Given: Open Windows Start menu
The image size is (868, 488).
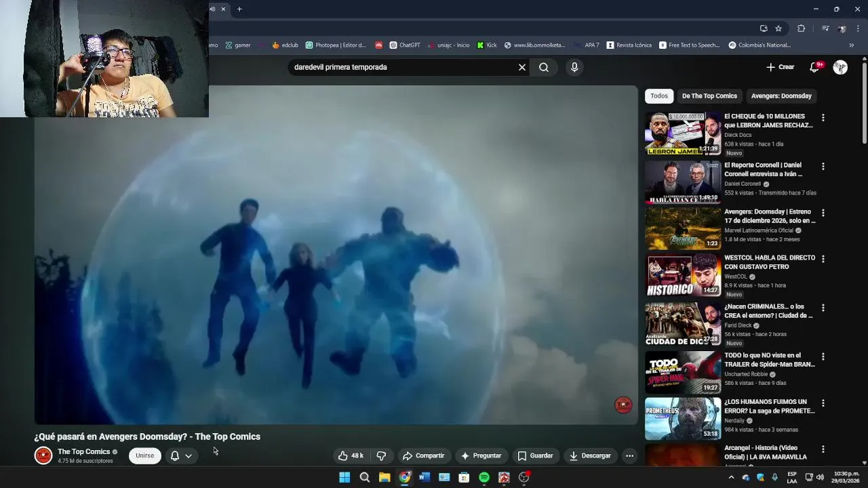Looking at the screenshot, I should (344, 477).
